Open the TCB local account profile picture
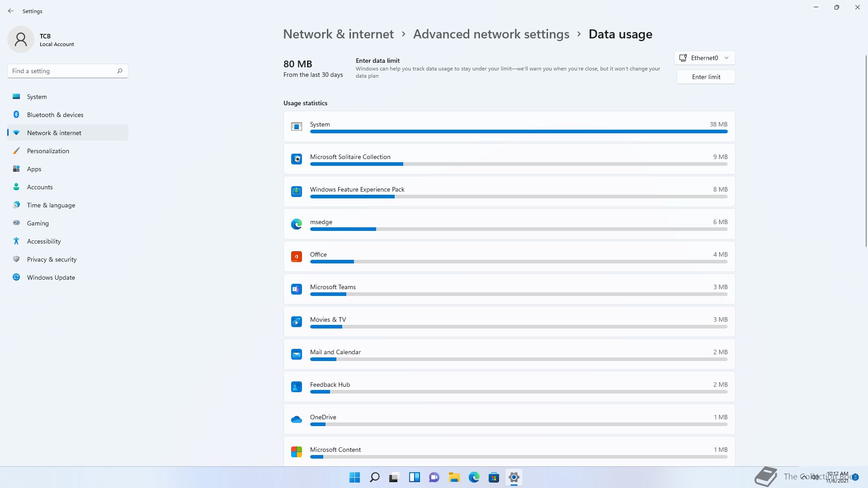 [x=21, y=39]
